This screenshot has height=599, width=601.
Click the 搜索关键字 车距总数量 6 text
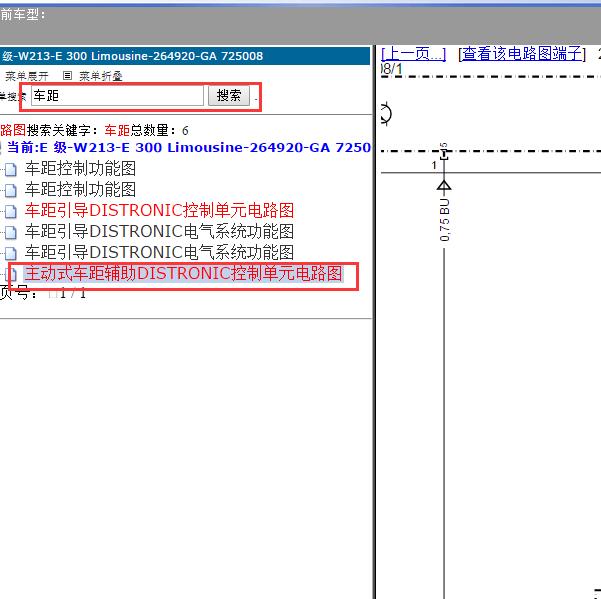coord(94,130)
